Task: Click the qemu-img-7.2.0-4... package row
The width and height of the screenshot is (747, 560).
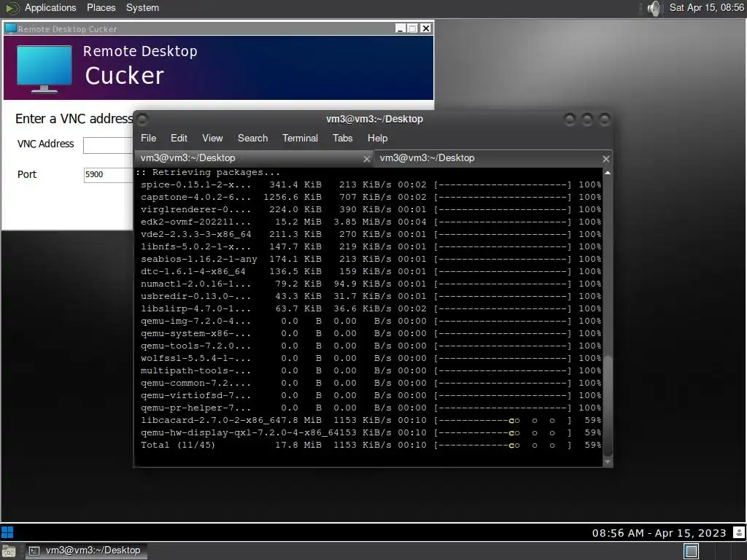Action: click(x=371, y=321)
